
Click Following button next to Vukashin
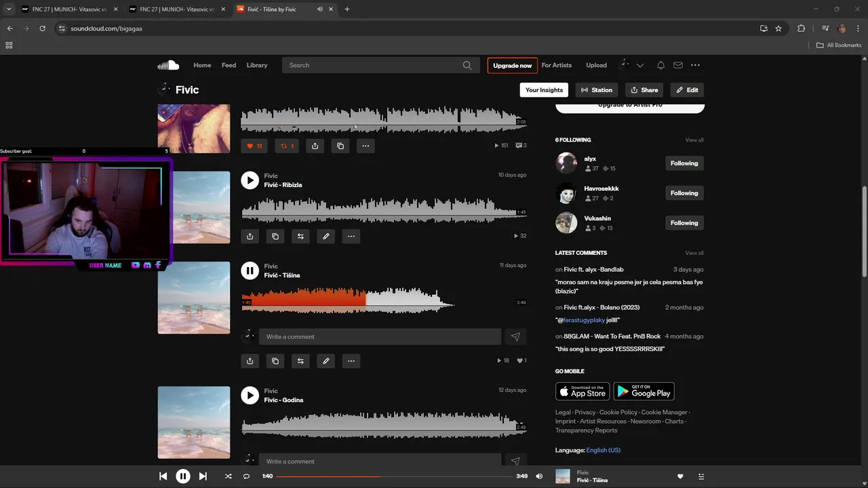pos(684,223)
